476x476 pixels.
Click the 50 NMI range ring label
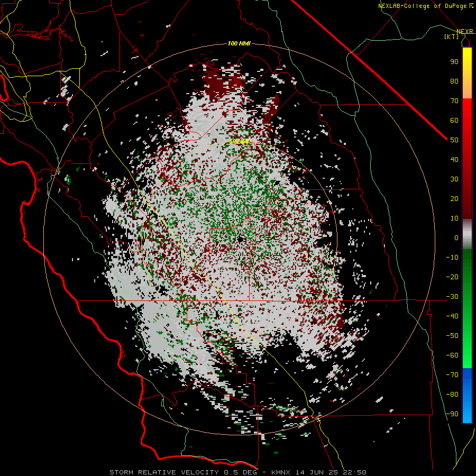pos(239,141)
